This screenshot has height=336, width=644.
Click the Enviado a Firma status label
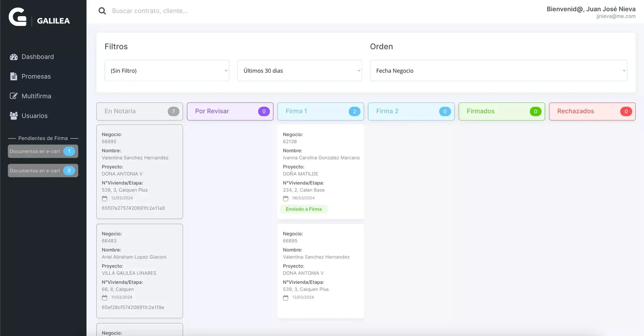point(303,209)
